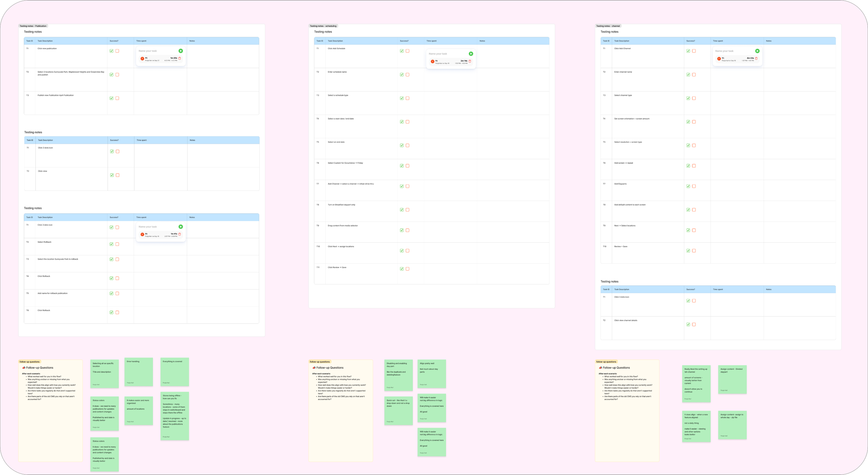Select the Testing notes - scheduling section label
The width and height of the screenshot is (868, 475).
323,26
